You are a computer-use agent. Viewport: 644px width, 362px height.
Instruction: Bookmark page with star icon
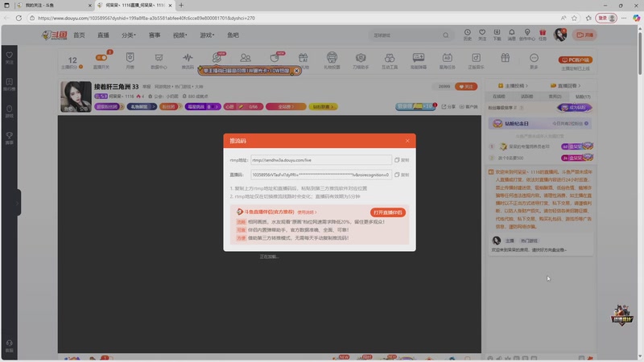pos(574,18)
